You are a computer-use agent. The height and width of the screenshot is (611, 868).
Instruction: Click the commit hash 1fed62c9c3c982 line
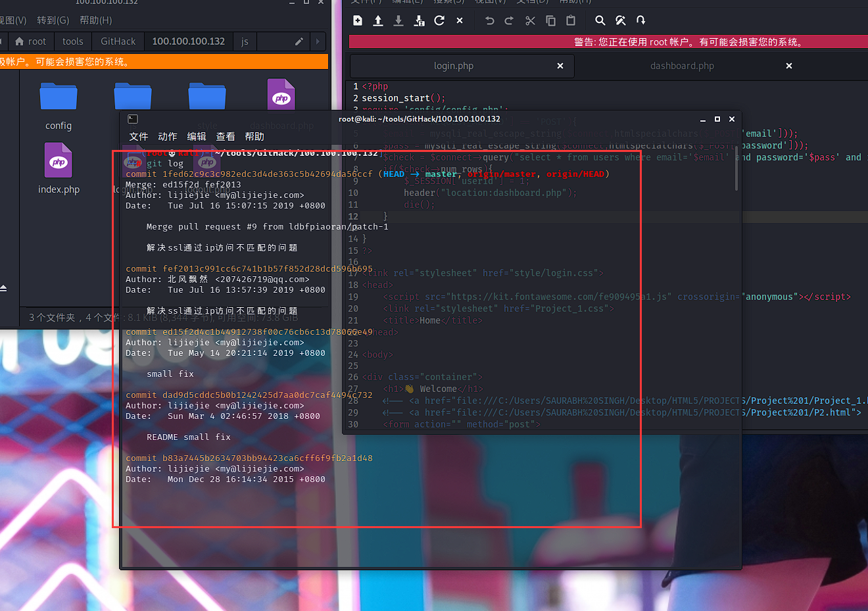click(368, 174)
